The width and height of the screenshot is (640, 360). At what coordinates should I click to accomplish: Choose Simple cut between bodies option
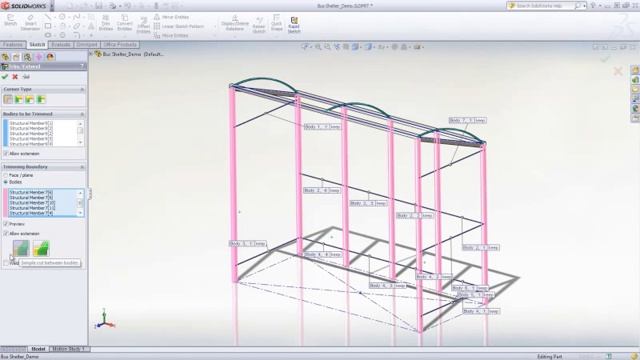pyautogui.click(x=21, y=248)
